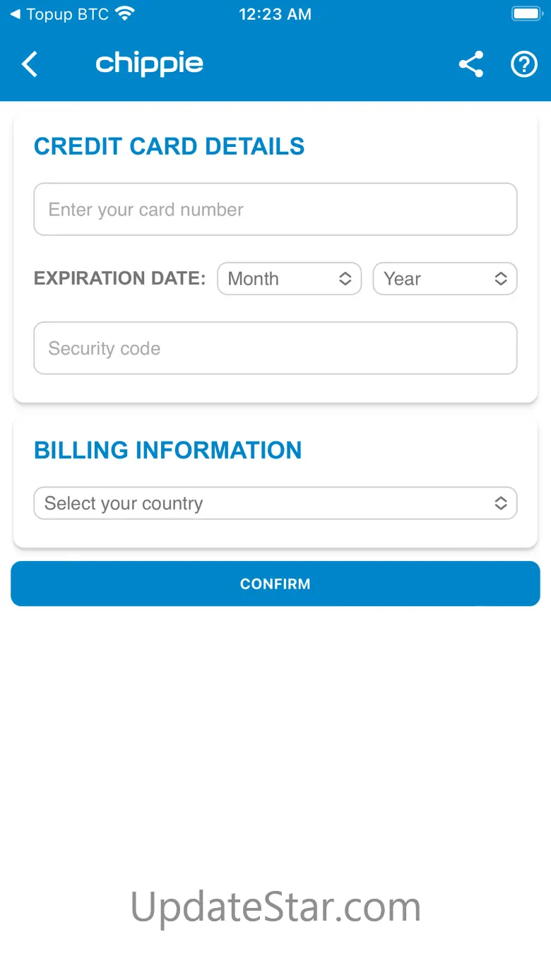Open the Month expiration dropdown
The image size is (551, 980).
tap(289, 279)
